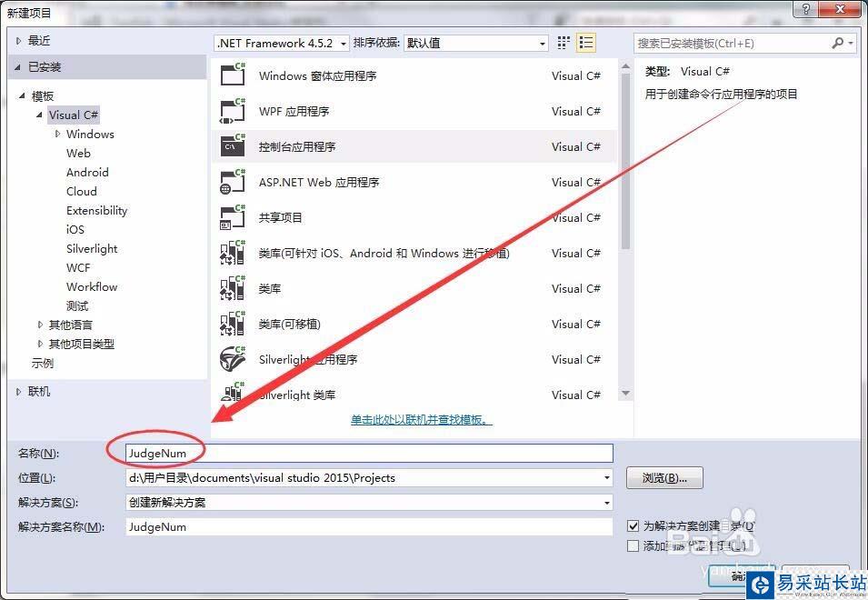Viewport: 868px width, 600px height.
Task: Switch to small icons view
Action: (564, 43)
